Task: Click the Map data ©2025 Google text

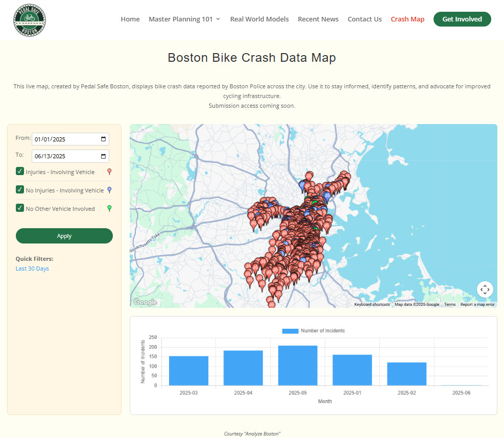Action: [417, 304]
